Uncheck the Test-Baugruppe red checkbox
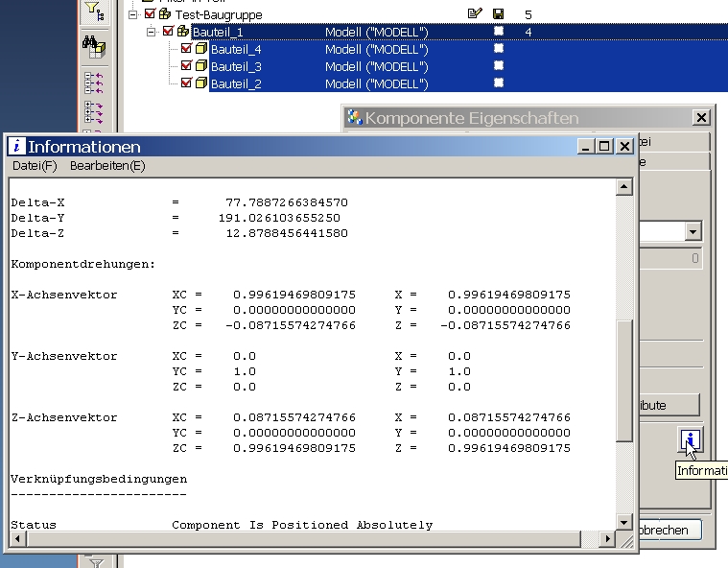 (150, 15)
